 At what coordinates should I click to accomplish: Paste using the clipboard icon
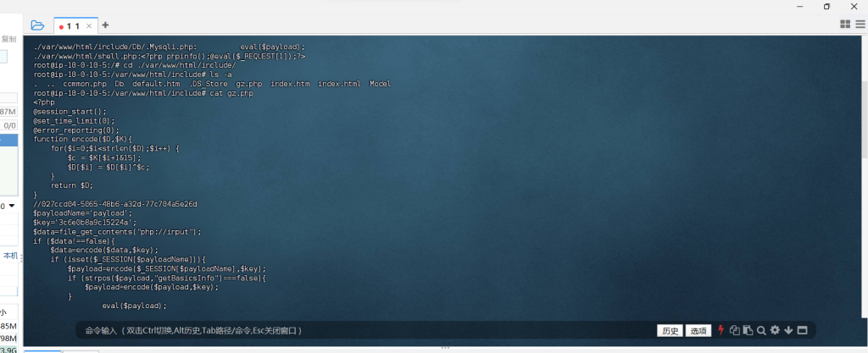click(x=748, y=330)
